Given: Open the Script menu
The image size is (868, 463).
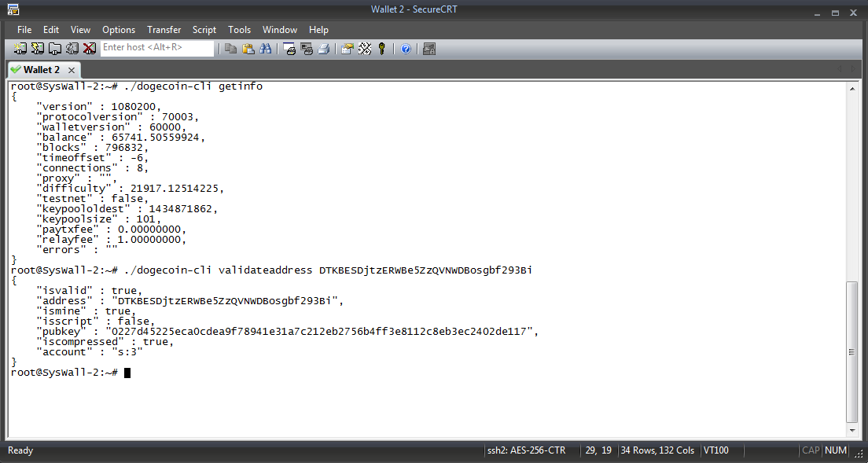Looking at the screenshot, I should pyautogui.click(x=204, y=30).
